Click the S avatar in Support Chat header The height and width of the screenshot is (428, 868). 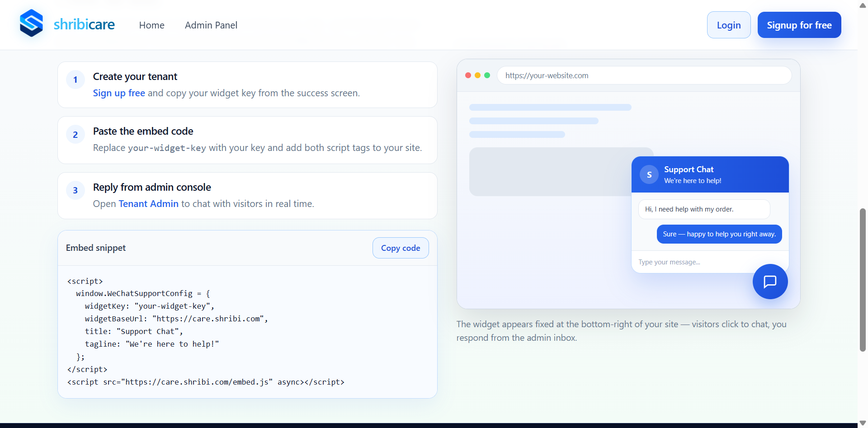pos(649,174)
